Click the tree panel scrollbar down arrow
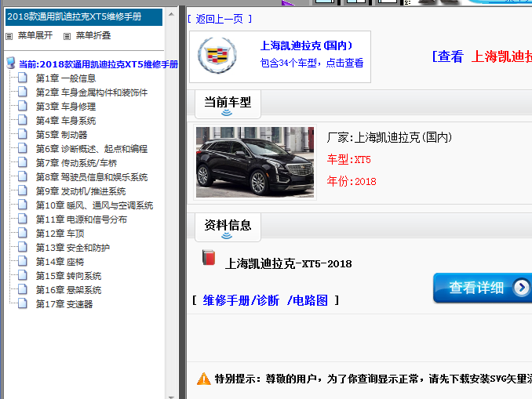This screenshot has width=532, height=399. [x=171, y=397]
